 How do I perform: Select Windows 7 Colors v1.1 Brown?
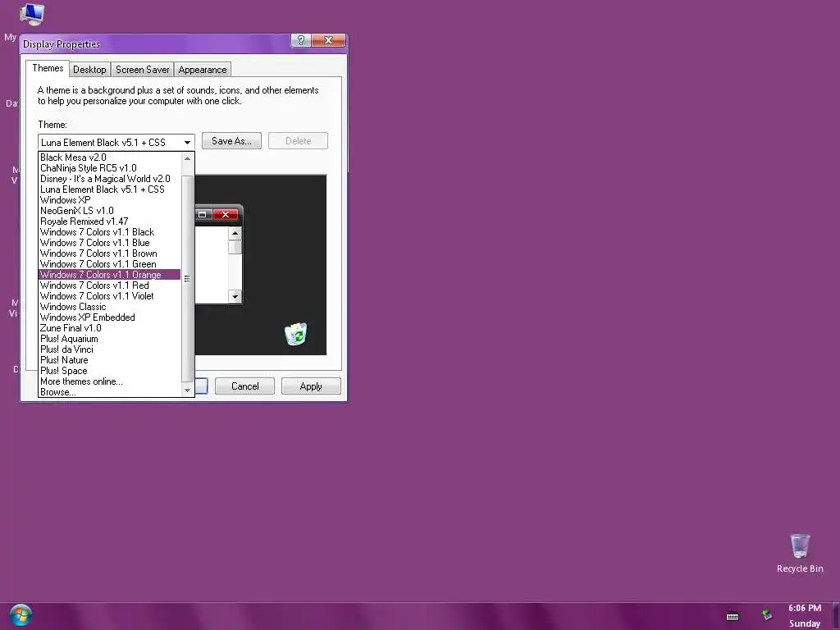[110, 253]
